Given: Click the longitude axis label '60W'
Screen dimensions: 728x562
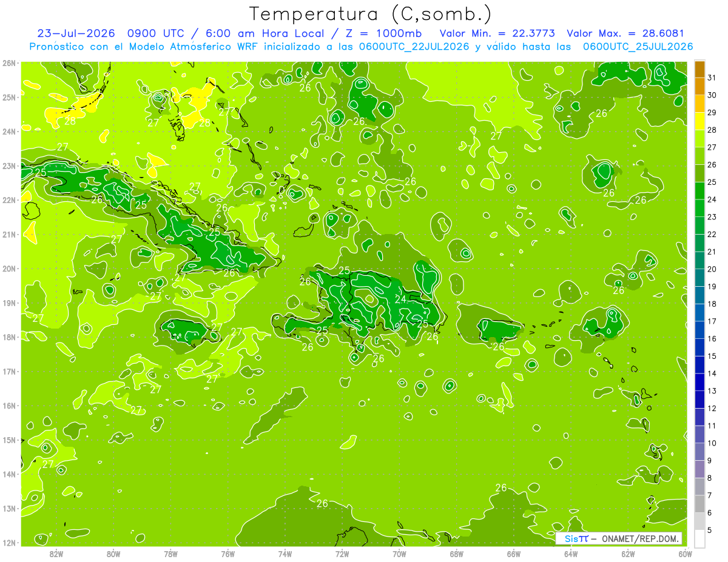Looking at the screenshot, I should (685, 553).
